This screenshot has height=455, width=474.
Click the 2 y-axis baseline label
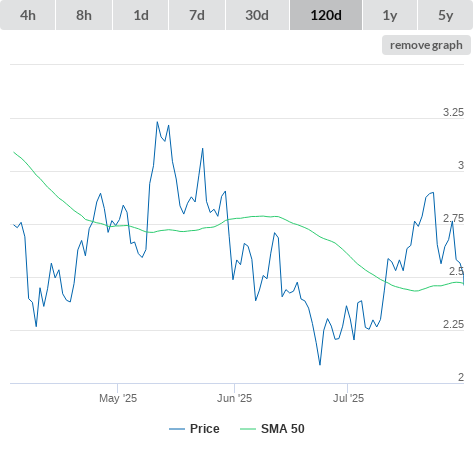pyautogui.click(x=461, y=377)
